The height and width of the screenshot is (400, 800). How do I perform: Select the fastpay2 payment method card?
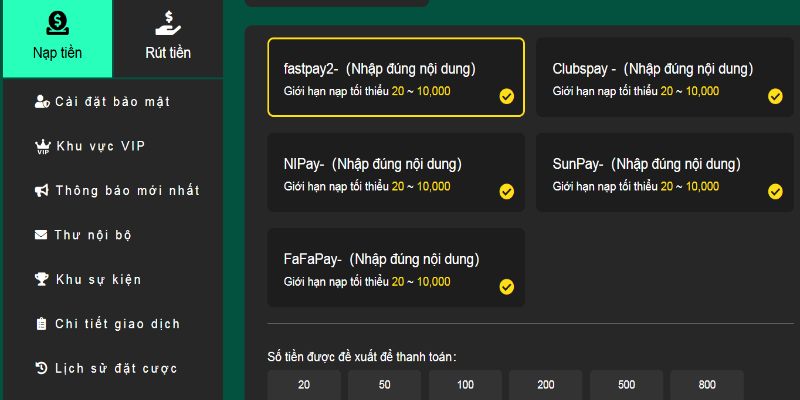tap(396, 77)
